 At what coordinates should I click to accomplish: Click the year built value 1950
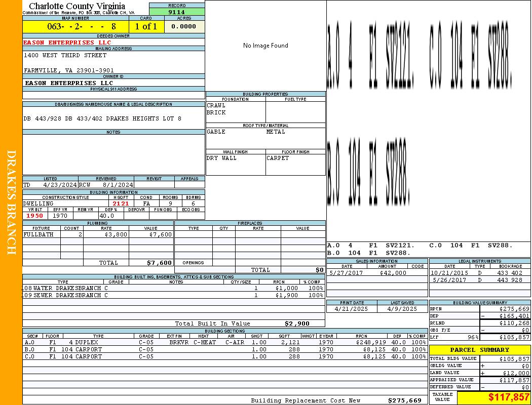[35, 216]
